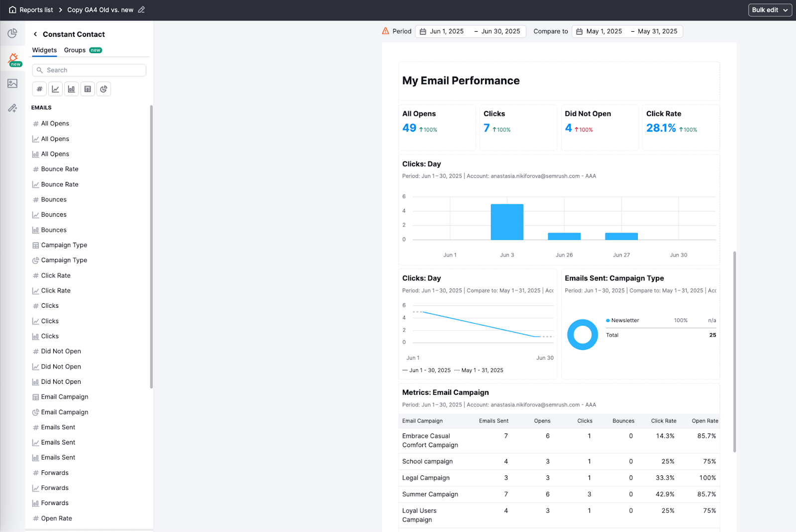This screenshot has height=532, width=796.
Task: Click the back arrow beside Constant Contact
Action: coord(35,34)
